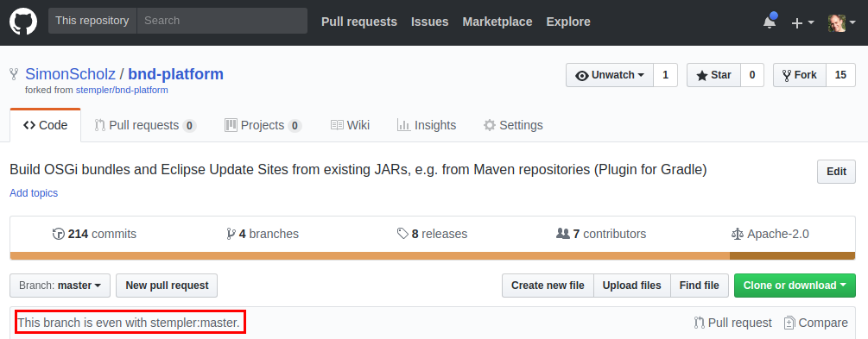This screenshot has width=868, height=339.
Task: View the 4 branches
Action: (263, 234)
